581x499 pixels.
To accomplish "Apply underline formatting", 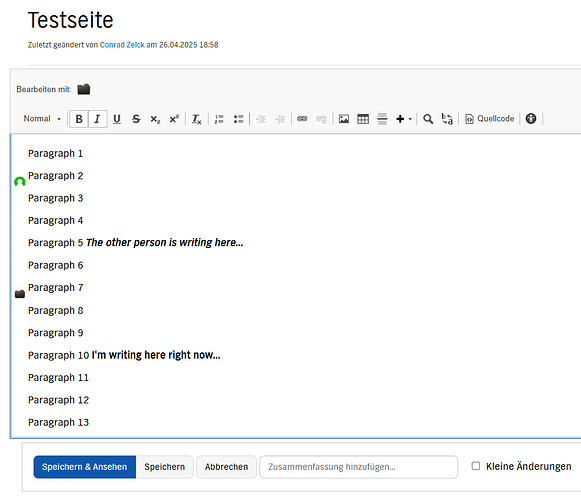I will 117,119.
